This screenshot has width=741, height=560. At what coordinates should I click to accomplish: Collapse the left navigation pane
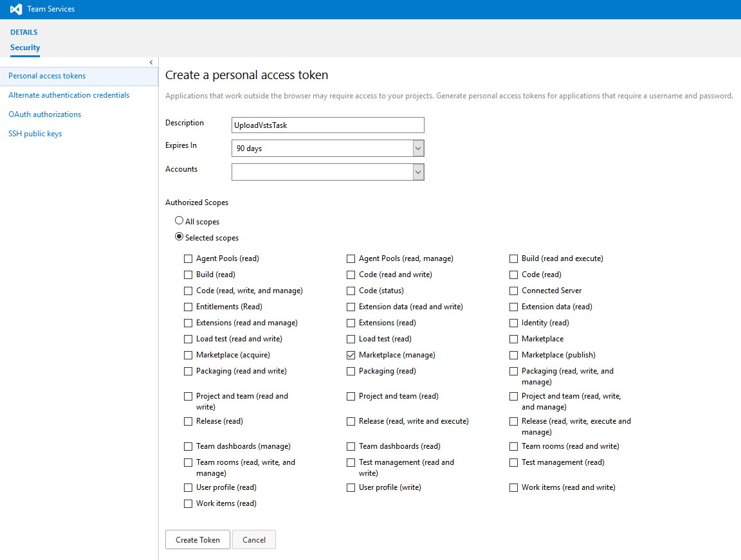click(x=151, y=62)
